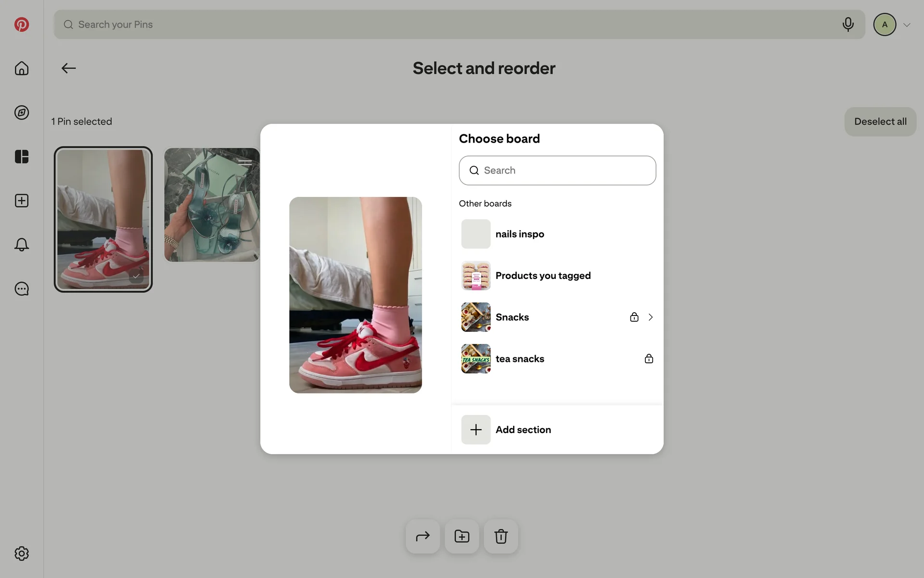Choose the nails inspo board
Screen dimensions: 924x578
(520, 234)
